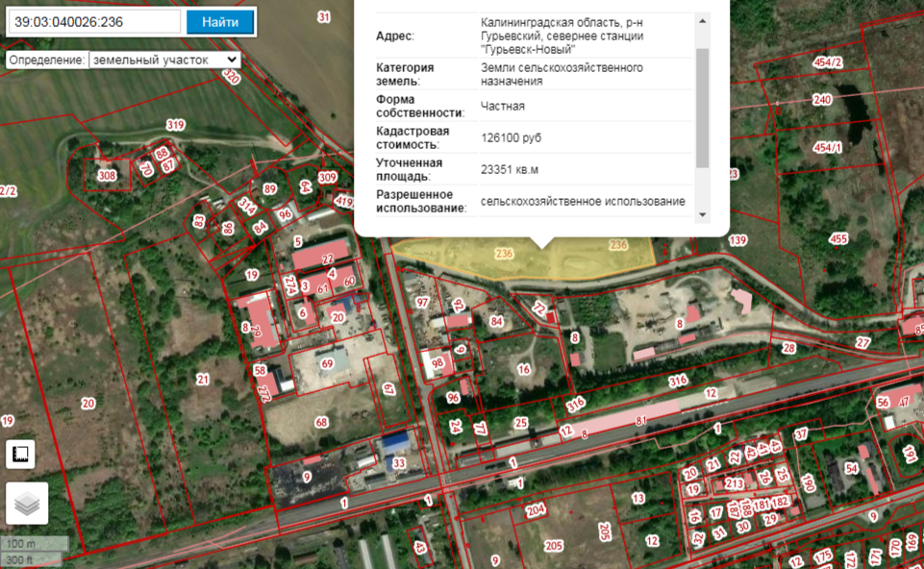924x569 pixels.
Task: Click the 'Найти' search button
Action: pos(220,21)
